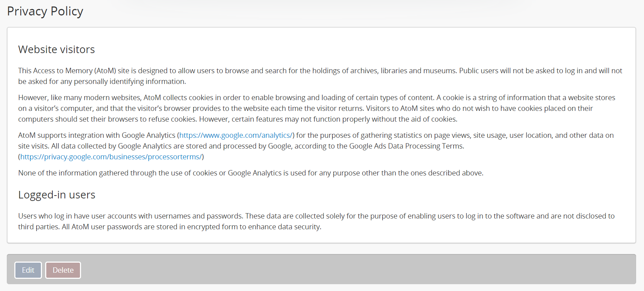Follow the Google processorterms privacy link
The image size is (644, 291).
pos(111,157)
